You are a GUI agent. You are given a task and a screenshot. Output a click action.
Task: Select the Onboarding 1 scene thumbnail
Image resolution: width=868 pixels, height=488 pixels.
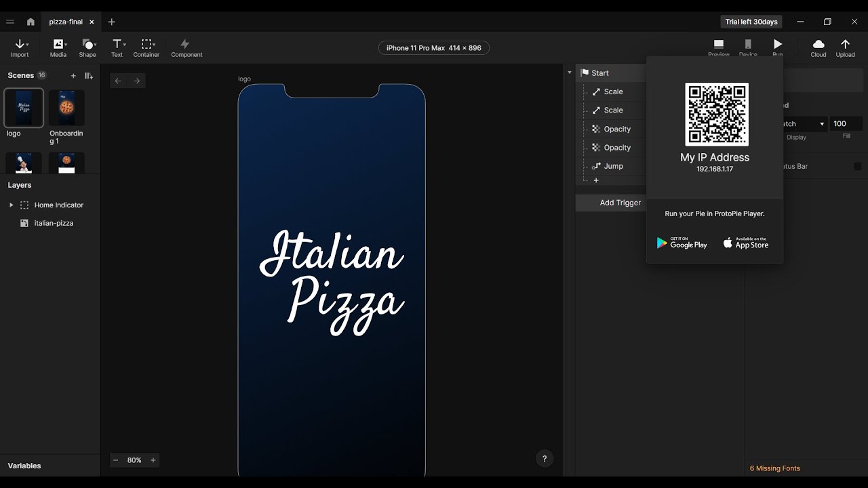[x=66, y=107]
